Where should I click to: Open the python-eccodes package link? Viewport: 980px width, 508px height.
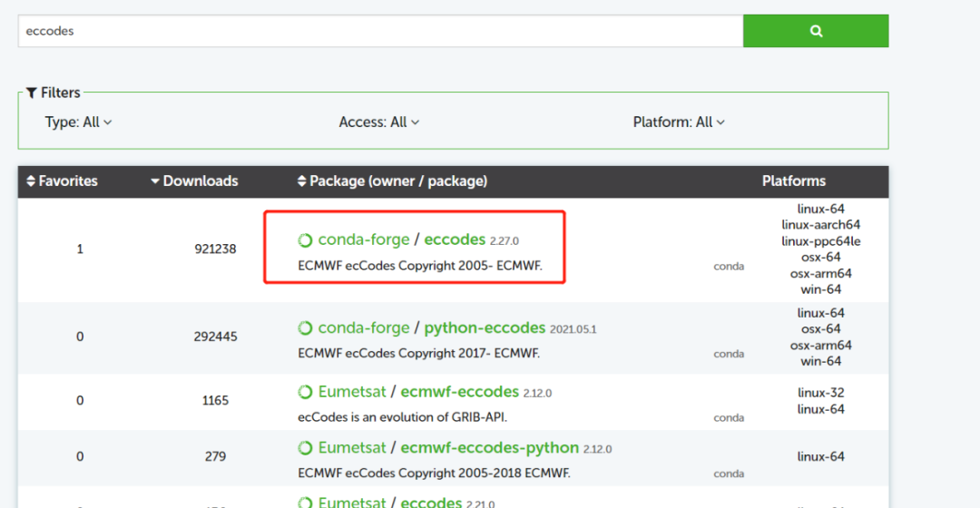485,328
